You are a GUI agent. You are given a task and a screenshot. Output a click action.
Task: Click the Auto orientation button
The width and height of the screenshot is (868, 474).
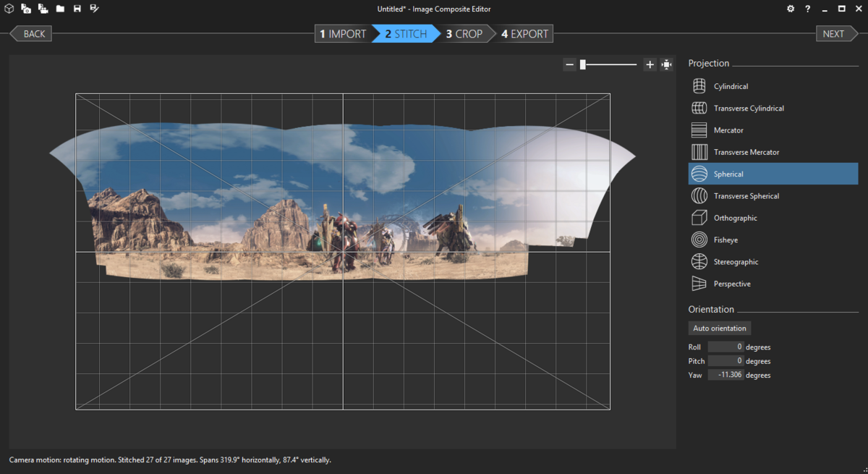click(720, 329)
